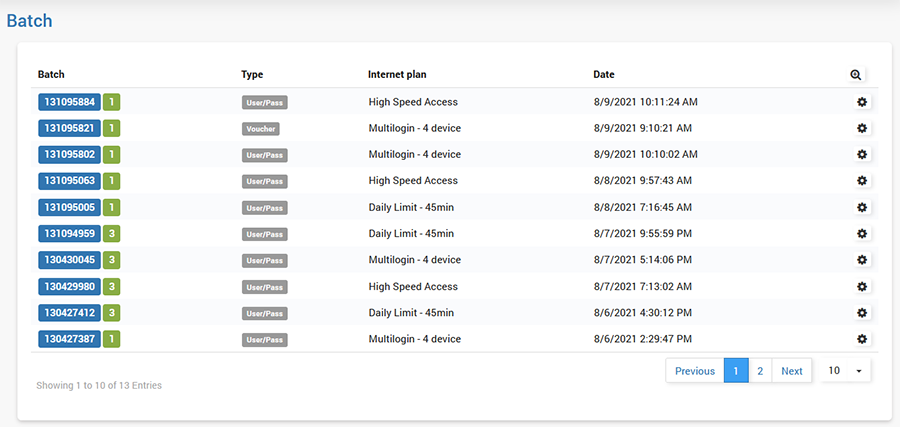Sort table by the Date column header
The image size is (900, 427).
point(604,75)
